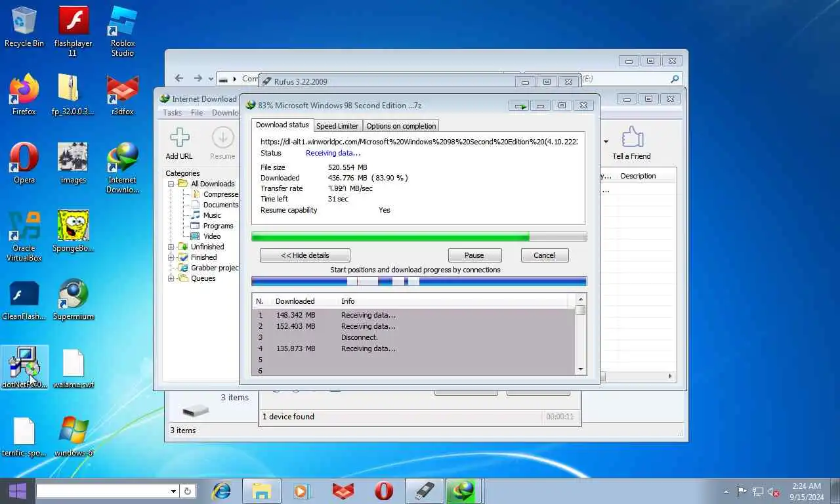Select the Video category filmstrip icon
The width and height of the screenshot is (840, 504).
(196, 236)
